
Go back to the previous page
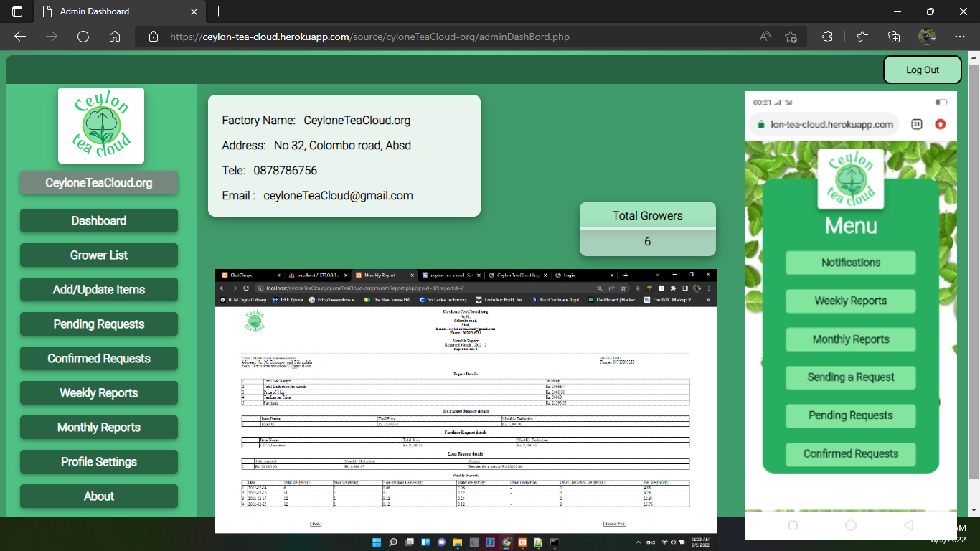click(x=20, y=37)
